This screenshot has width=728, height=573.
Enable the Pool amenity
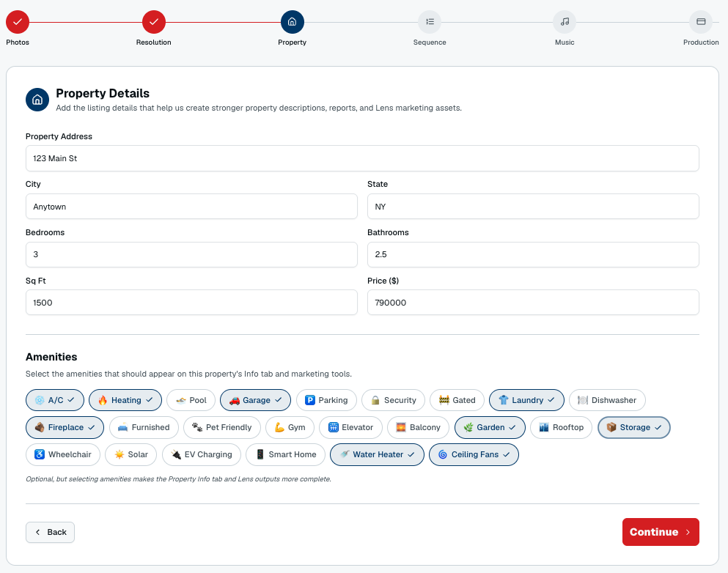(x=191, y=400)
